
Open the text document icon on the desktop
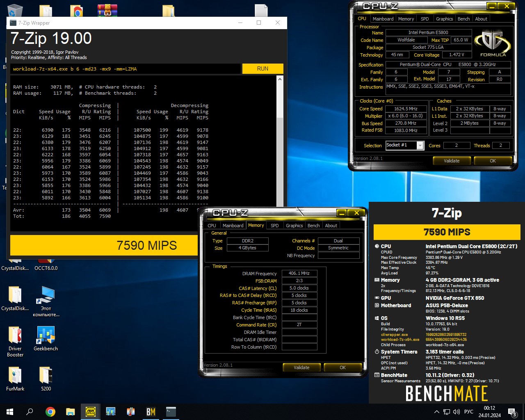click(261, 10)
